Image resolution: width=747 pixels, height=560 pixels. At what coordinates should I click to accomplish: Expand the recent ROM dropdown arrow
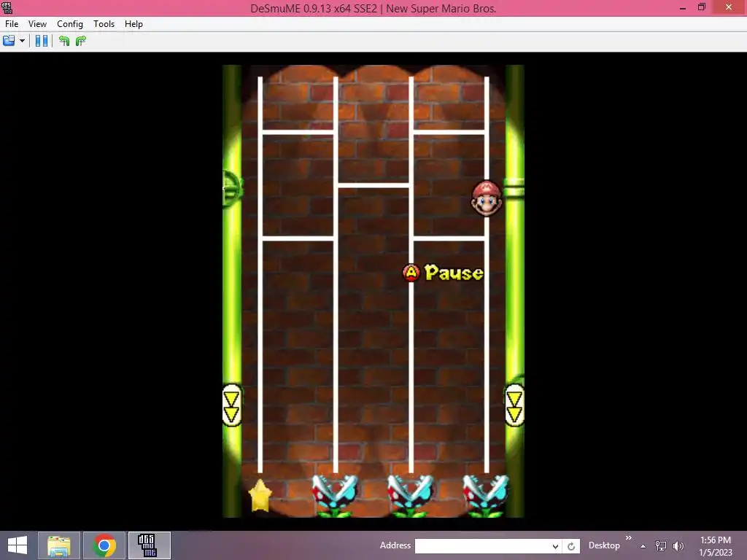(x=22, y=41)
